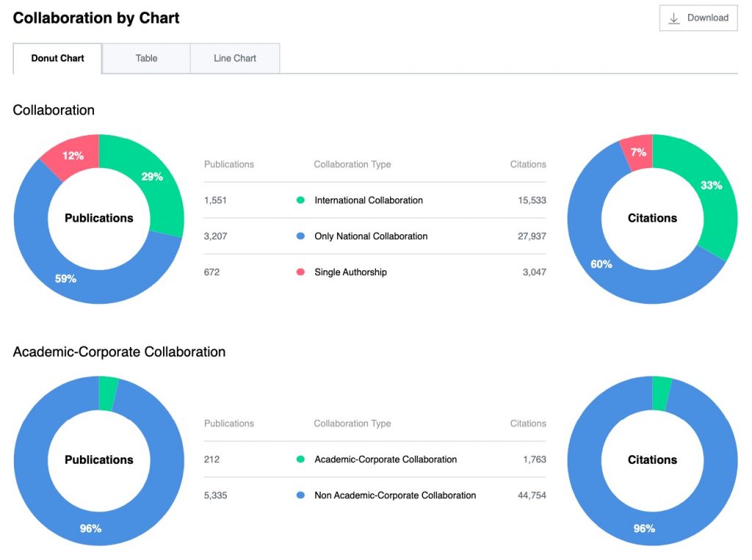The image size is (752, 560).
Task: Click the Download button
Action: tap(698, 18)
